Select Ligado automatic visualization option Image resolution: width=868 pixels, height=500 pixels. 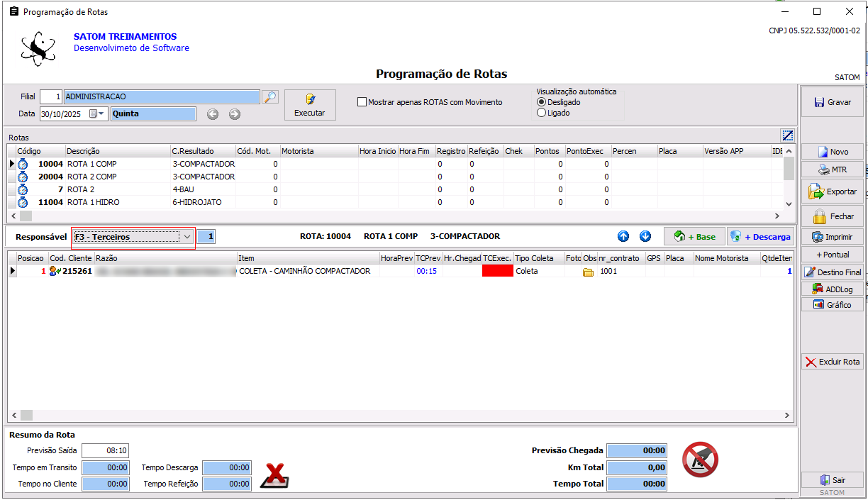[x=542, y=113]
